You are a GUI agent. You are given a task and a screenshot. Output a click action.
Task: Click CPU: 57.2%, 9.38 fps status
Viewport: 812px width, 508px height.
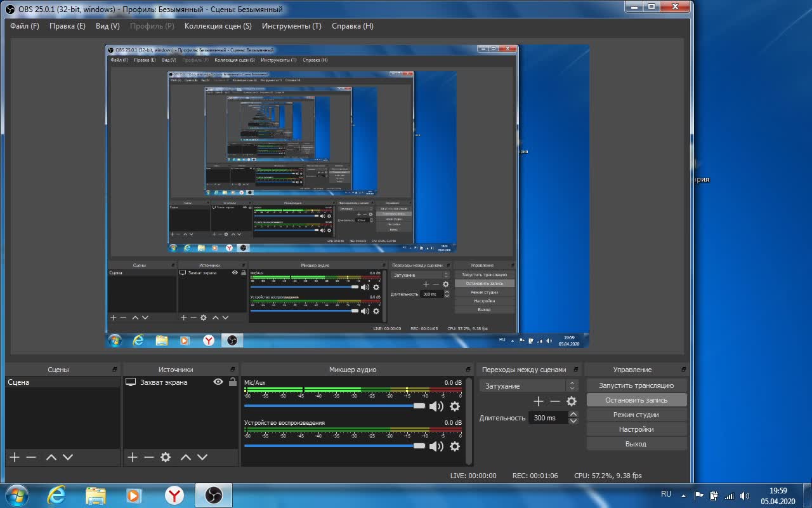(x=608, y=476)
